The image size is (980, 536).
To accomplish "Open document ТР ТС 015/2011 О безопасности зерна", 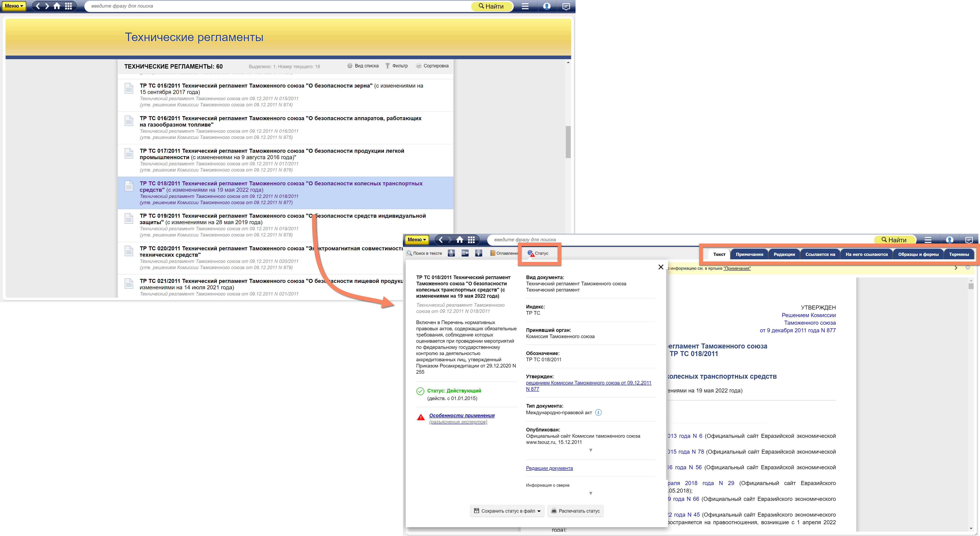I will [285, 95].
